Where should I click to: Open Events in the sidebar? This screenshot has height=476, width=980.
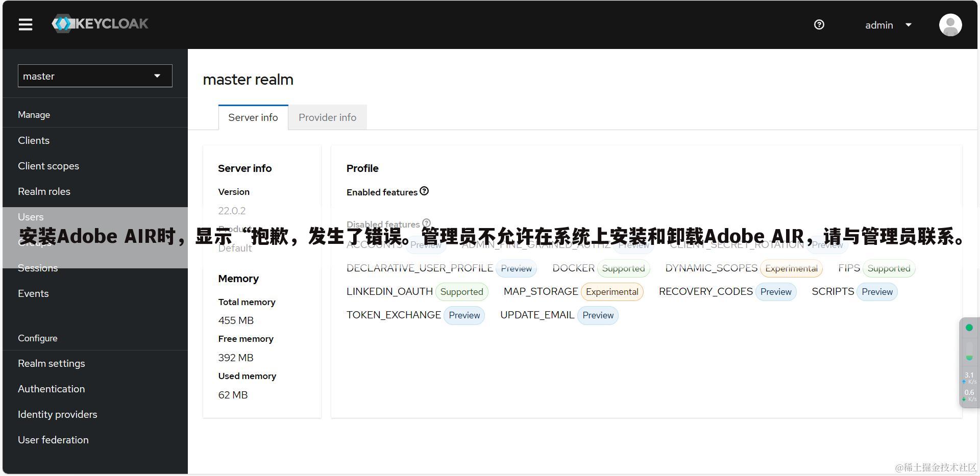coord(33,293)
